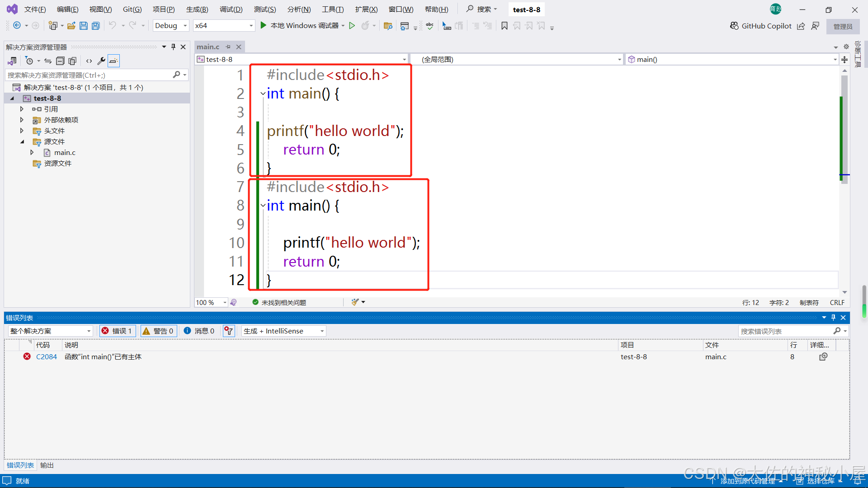Toggle the Errors 1 filter

[117, 331]
